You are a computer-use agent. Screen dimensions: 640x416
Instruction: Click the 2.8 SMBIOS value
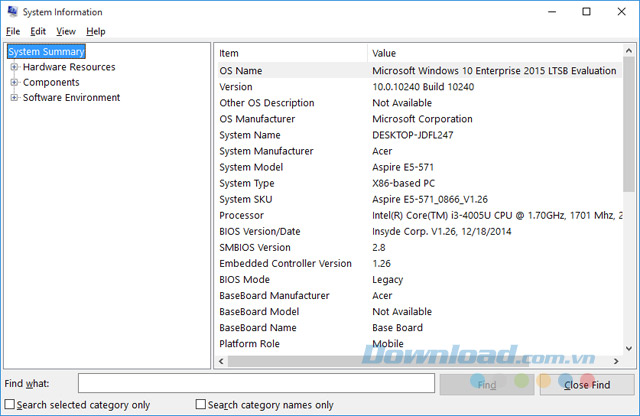click(x=379, y=247)
